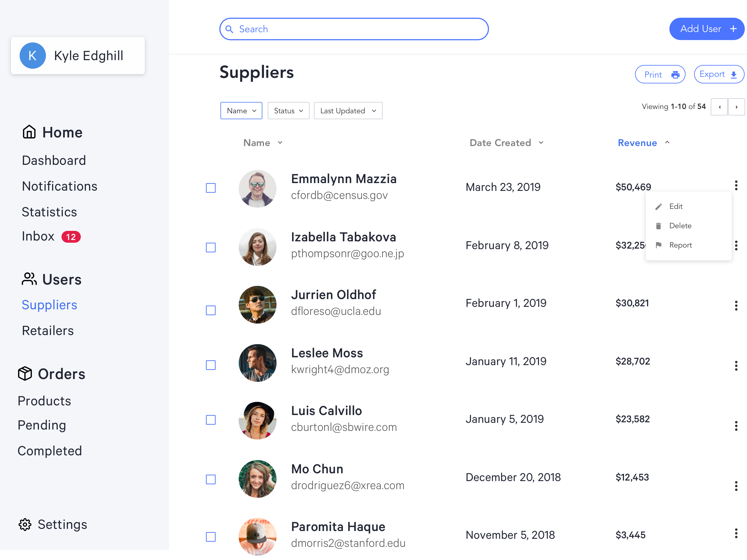
Task: Go to next page with right arrow
Action: (737, 107)
